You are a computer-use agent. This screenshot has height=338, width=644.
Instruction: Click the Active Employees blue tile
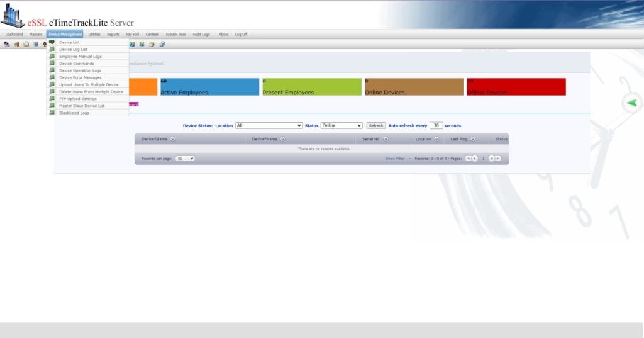click(210, 87)
